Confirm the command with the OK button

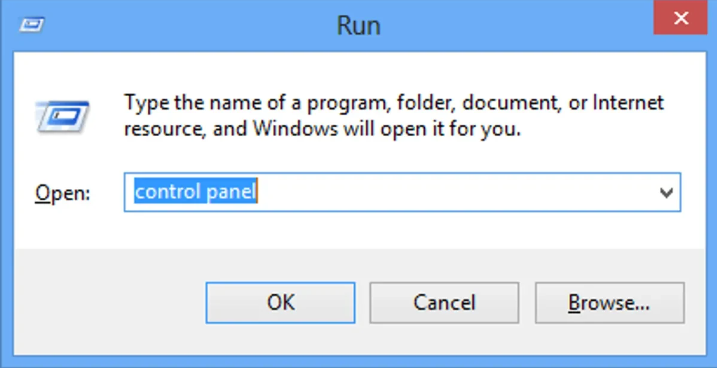(280, 303)
